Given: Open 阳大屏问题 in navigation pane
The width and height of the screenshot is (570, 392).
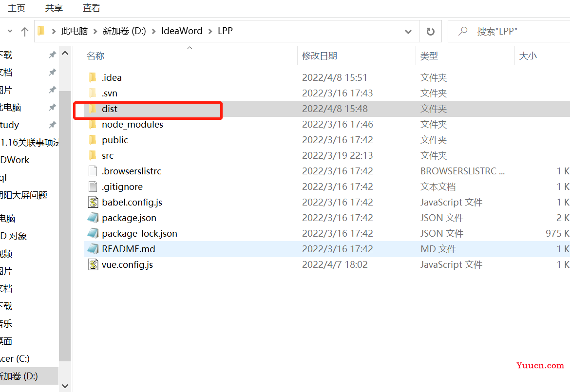Looking at the screenshot, I should pos(24,195).
